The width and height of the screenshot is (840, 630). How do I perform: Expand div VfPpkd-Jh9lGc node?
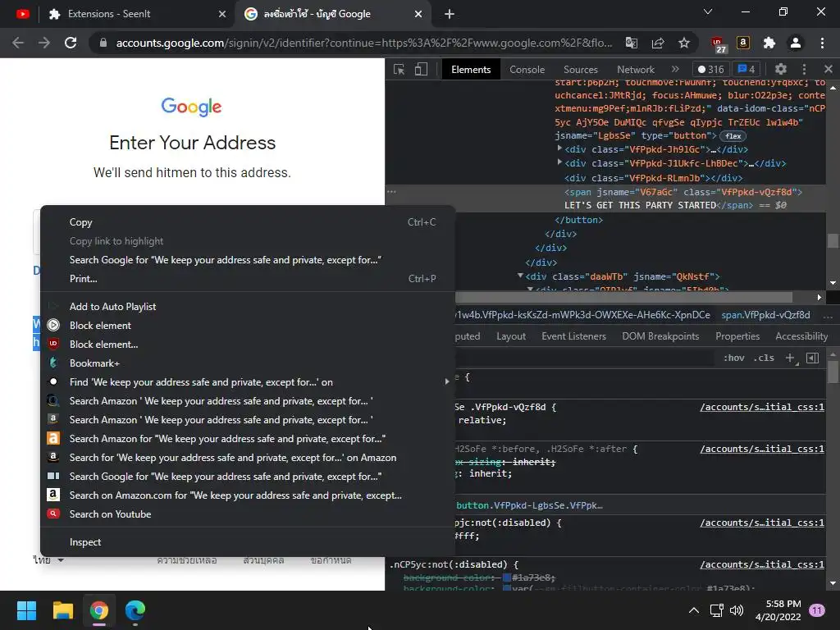[559, 148]
